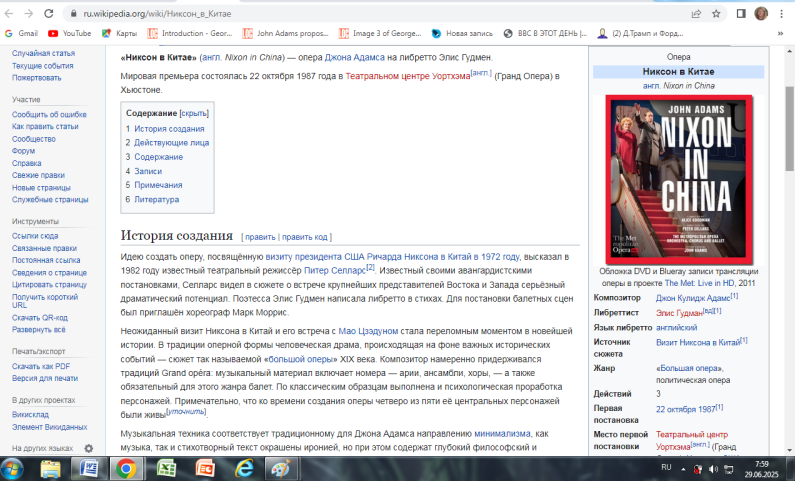This screenshot has height=481, width=795.
Task: Click Случайная статья in the sidebar
Action: 43,53
